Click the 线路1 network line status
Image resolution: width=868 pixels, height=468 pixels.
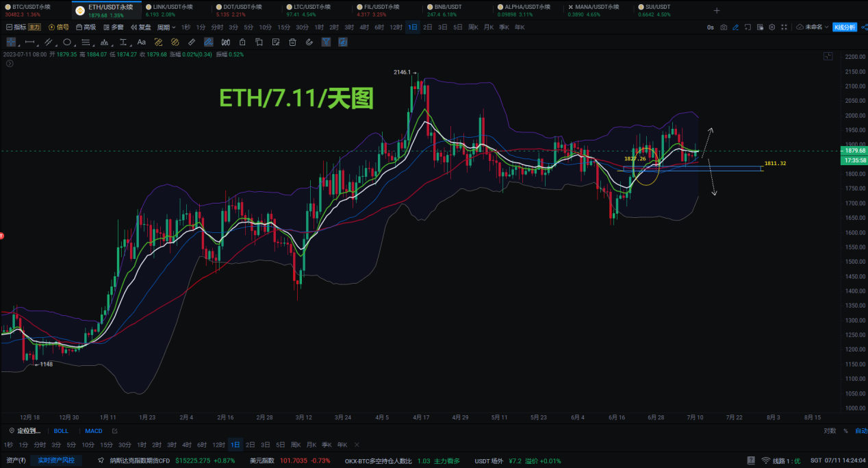[781, 460]
